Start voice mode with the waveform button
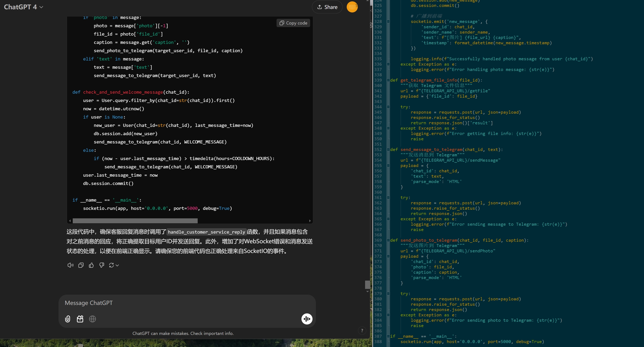Image resolution: width=644 pixels, height=347 pixels. pyautogui.click(x=307, y=319)
